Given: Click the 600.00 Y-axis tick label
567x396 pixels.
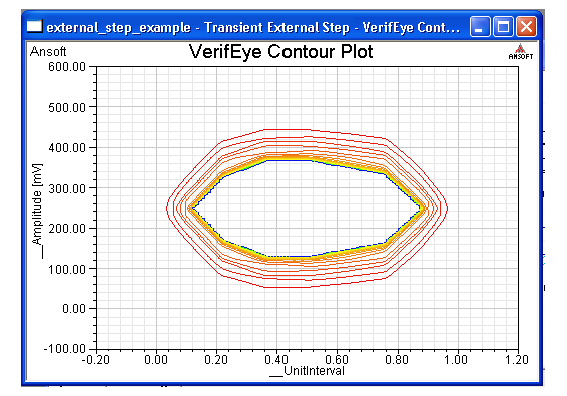Looking at the screenshot, I should point(67,67).
